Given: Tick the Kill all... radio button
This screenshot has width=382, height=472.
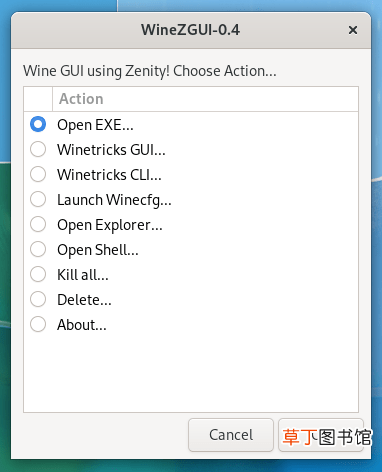Looking at the screenshot, I should point(38,274).
